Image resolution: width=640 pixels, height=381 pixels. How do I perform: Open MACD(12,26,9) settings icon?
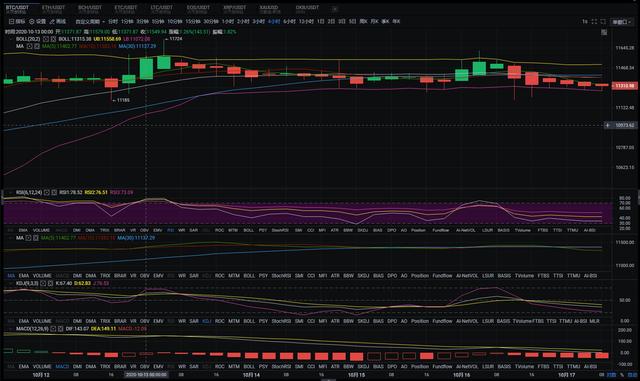(53, 328)
